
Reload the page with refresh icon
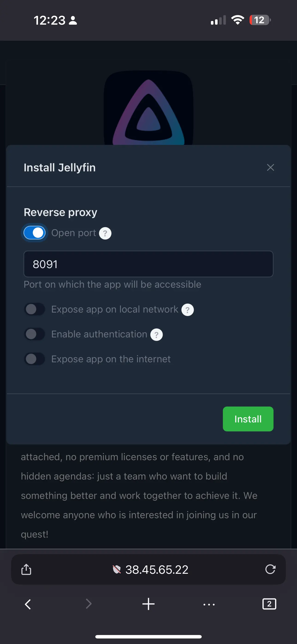point(270,569)
